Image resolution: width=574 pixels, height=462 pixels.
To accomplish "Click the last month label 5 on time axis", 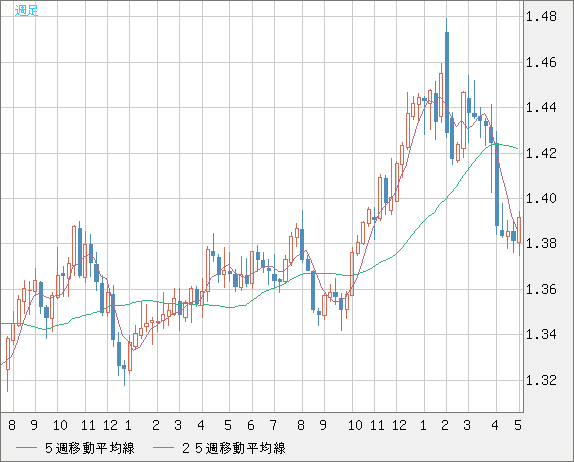I will point(518,425).
